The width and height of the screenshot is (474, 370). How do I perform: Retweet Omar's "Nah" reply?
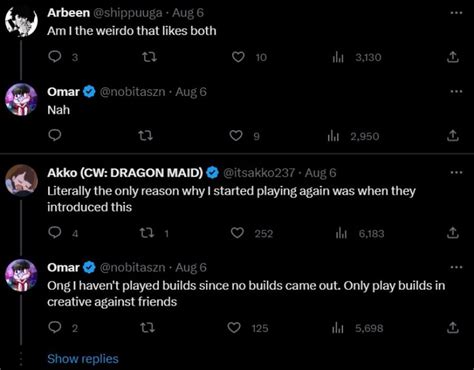pyautogui.click(x=145, y=136)
